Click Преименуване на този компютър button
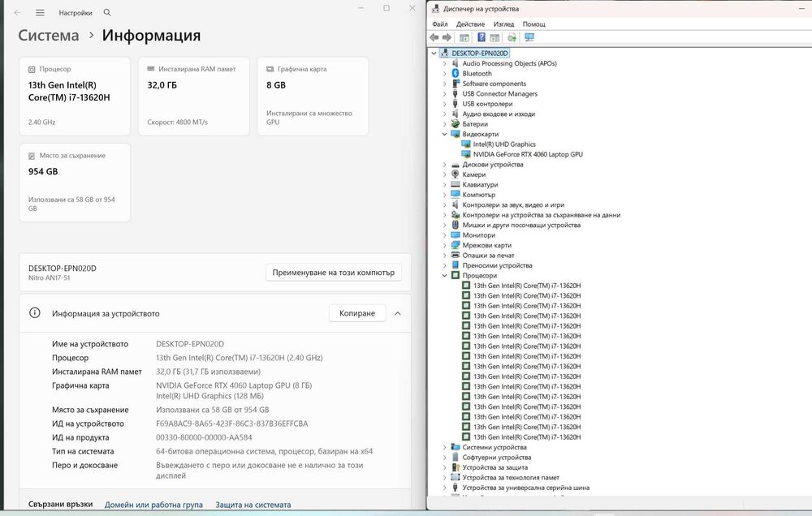Screen dimensions: 812x516 (x=334, y=273)
